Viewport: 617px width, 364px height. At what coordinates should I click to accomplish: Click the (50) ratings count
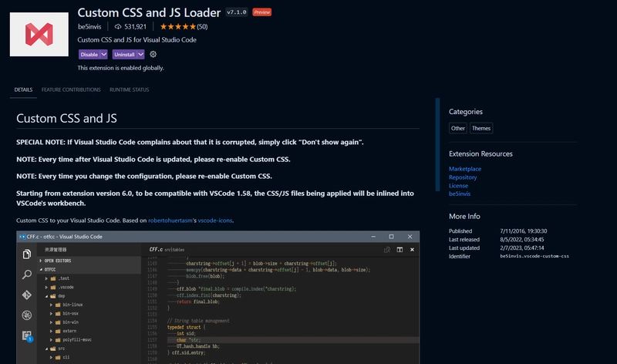click(202, 27)
